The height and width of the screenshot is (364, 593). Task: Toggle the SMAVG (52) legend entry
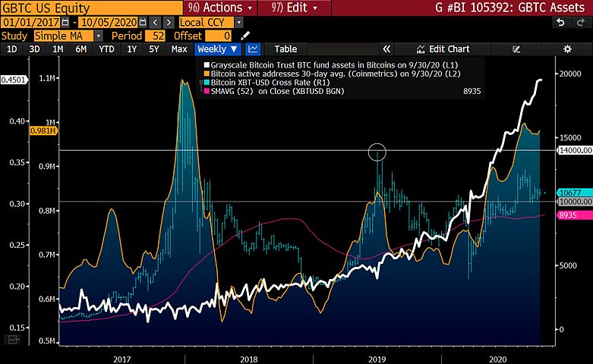(277, 91)
